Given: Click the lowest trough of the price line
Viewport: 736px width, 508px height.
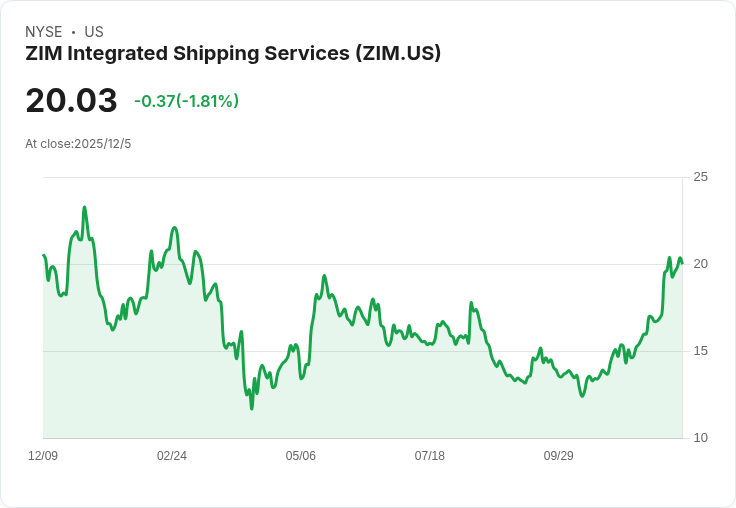Looking at the screenshot, I should 252,408.
